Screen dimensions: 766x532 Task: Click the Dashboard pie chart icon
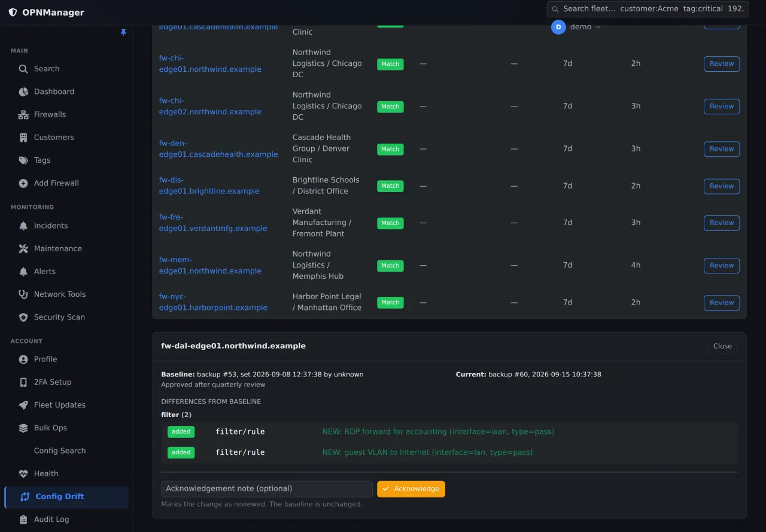click(x=23, y=92)
